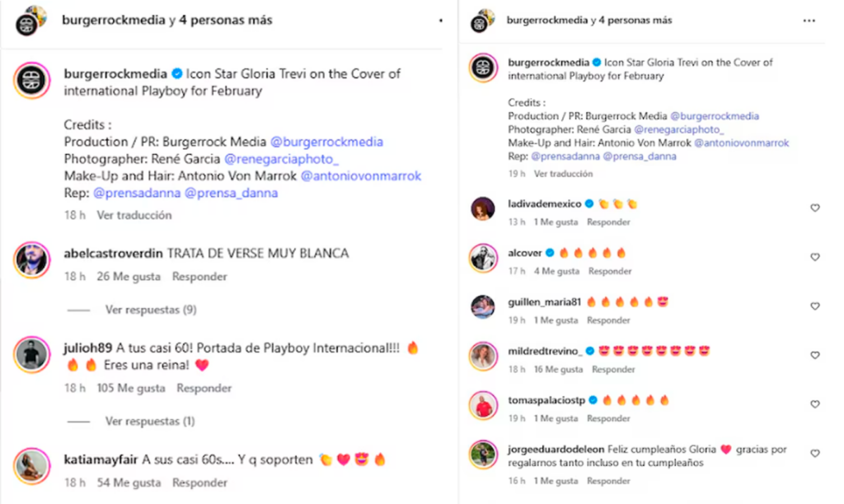
Task: Open @renegarciaphoto_ mention in left caption
Action: click(x=282, y=159)
